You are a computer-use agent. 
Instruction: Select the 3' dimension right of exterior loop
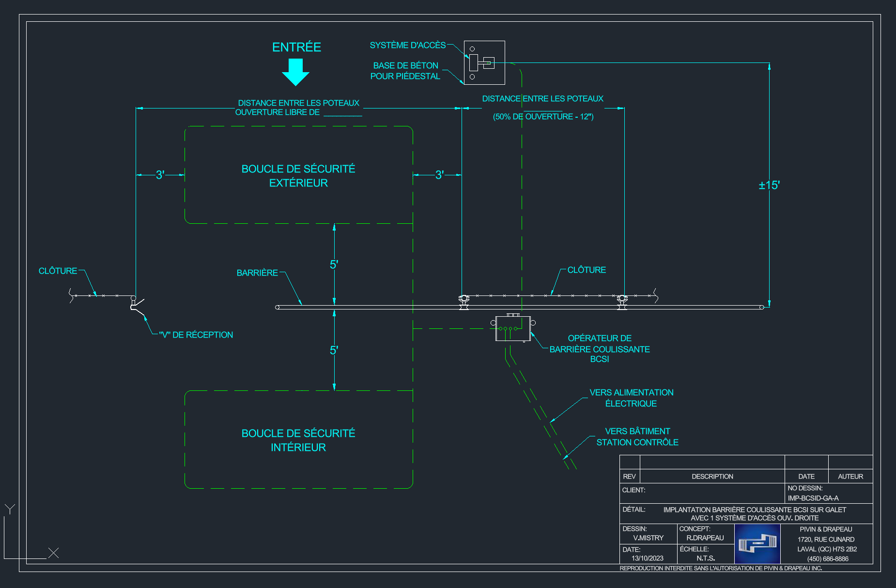[x=439, y=175]
